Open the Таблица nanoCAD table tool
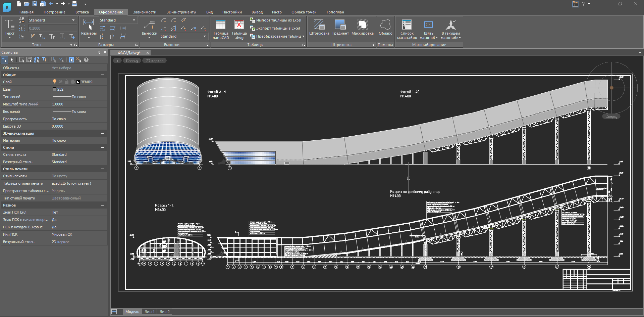 pos(220,25)
